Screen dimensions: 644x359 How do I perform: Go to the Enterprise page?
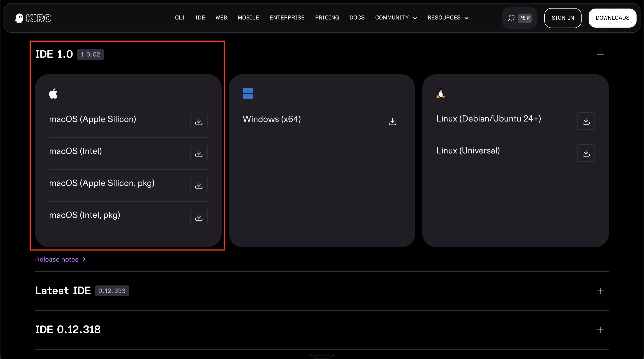[287, 18]
